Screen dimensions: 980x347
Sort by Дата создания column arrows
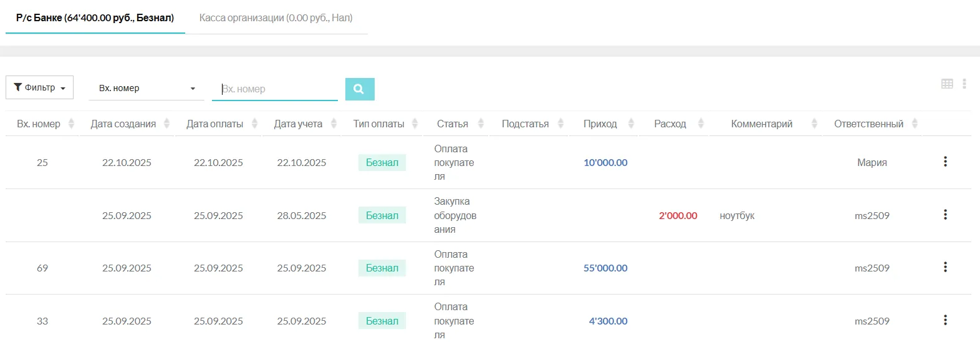(x=166, y=124)
